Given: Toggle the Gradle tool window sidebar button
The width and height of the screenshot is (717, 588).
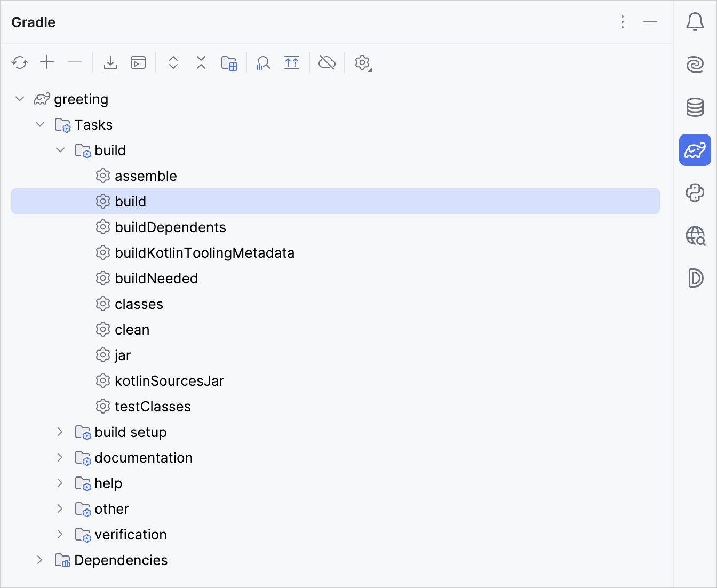Looking at the screenshot, I should click(x=695, y=150).
